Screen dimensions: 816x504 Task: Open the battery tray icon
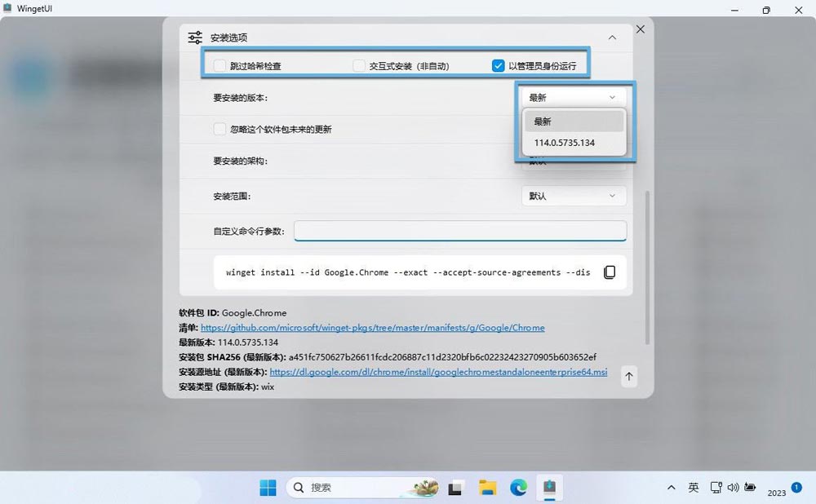[750, 488]
